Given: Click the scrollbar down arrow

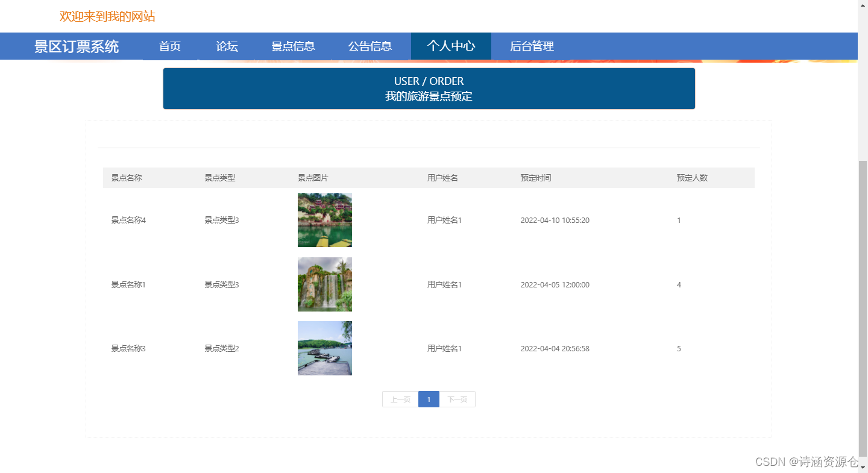Looking at the screenshot, I should coord(863,468).
